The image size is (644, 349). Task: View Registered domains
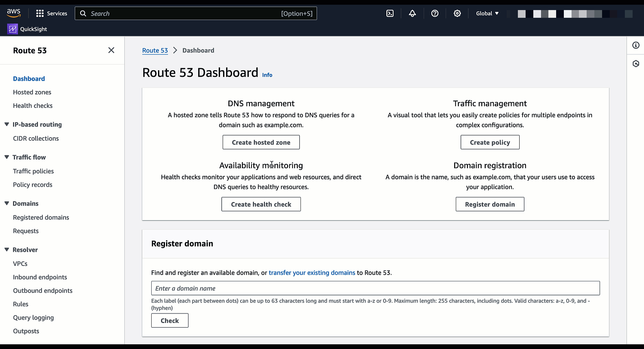point(41,218)
